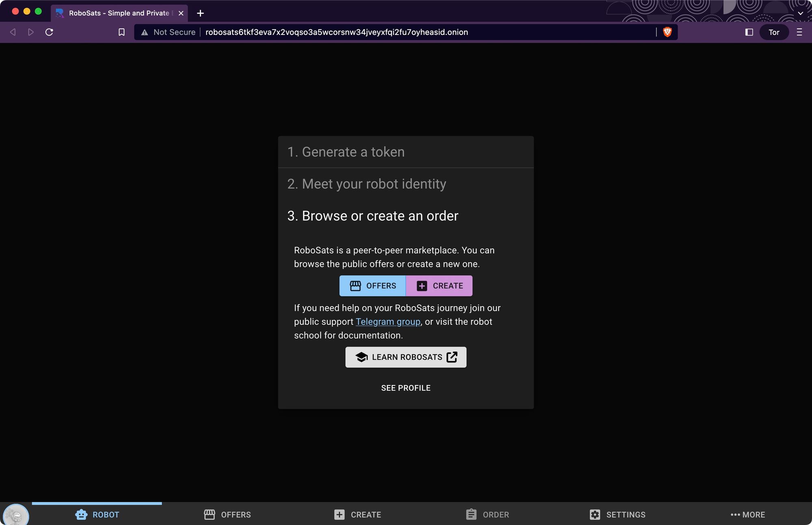
Task: Follow the Telegram group link
Action: (x=388, y=322)
